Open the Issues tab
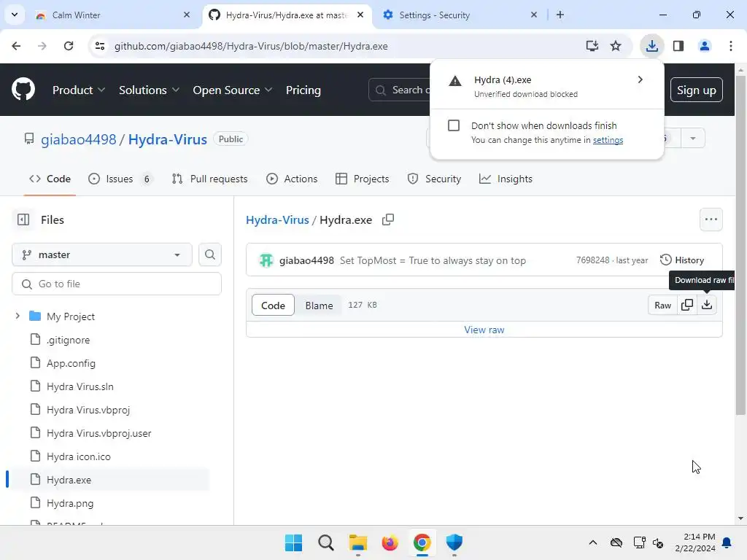Screen dimensions: 747x560 (120, 179)
